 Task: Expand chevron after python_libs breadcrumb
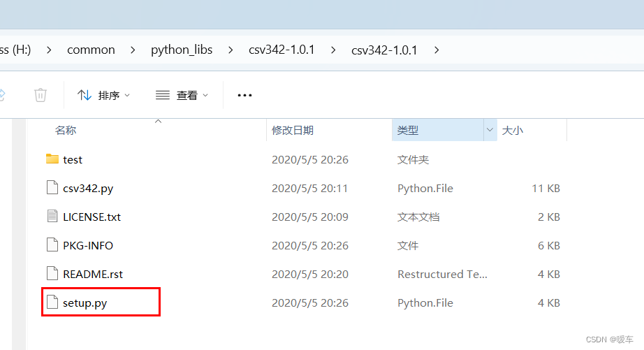click(x=230, y=50)
